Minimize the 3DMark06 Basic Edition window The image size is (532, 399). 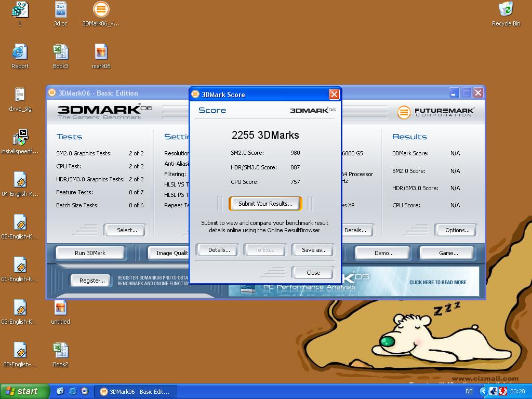pyautogui.click(x=454, y=92)
